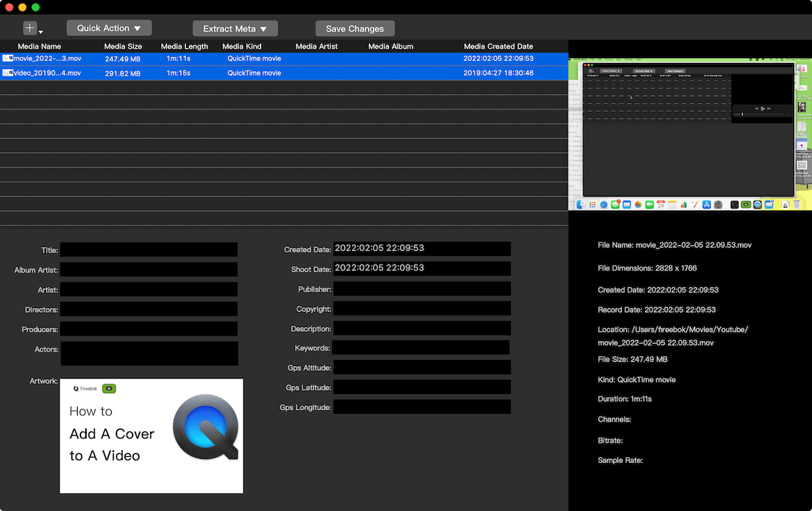
Task: Select the video_20190...4.mov row name
Action: pos(47,72)
